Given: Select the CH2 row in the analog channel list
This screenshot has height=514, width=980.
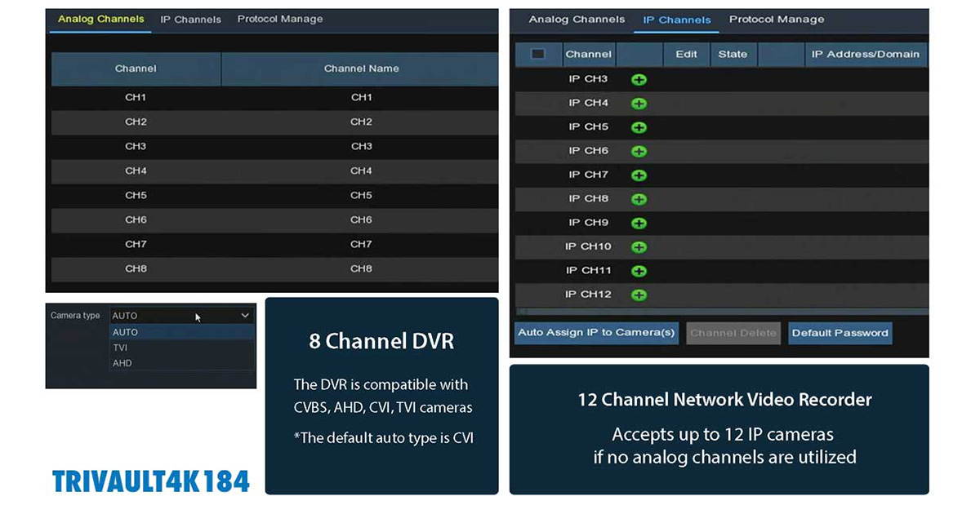Looking at the screenshot, I should pos(136,122).
